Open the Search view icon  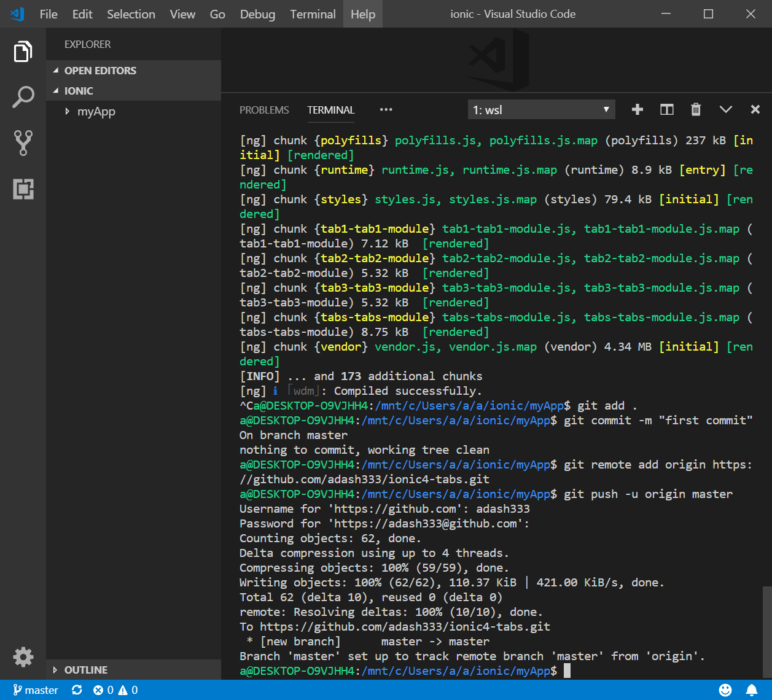click(x=23, y=97)
